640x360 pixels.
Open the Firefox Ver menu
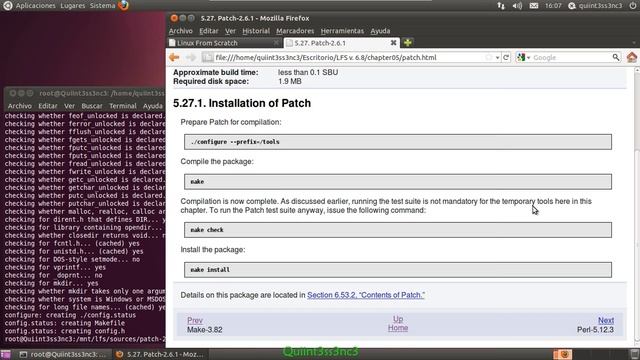coord(230,31)
